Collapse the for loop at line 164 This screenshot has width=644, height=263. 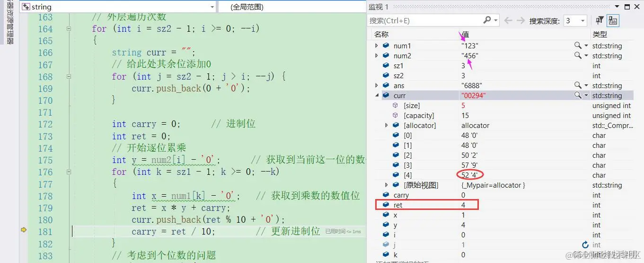[x=69, y=29]
